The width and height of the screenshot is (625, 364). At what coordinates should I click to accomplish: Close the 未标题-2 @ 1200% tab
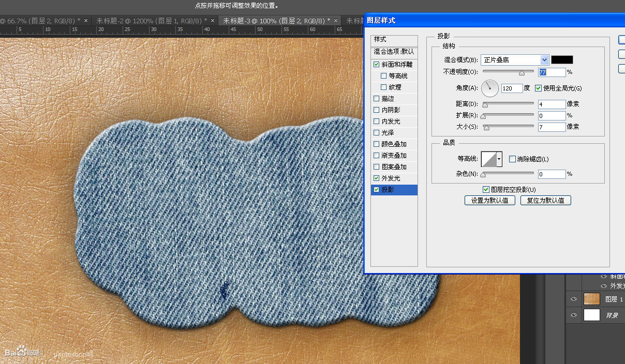pos(212,21)
